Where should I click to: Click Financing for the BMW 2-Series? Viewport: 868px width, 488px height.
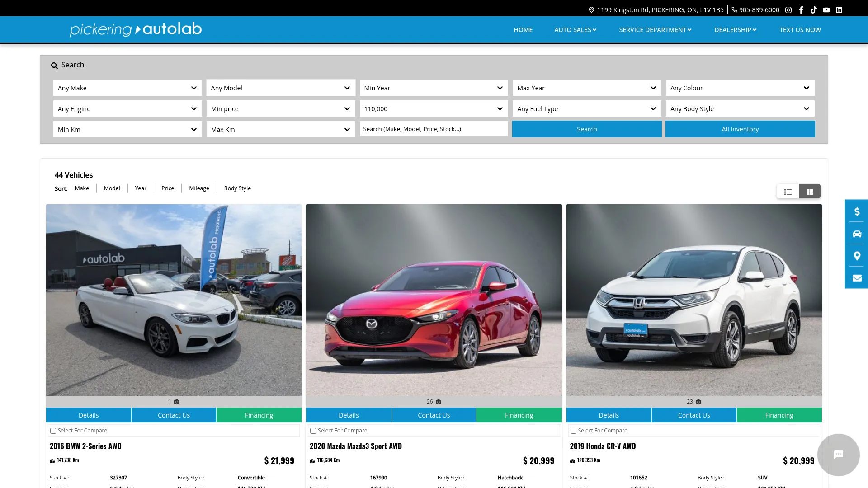click(x=259, y=415)
